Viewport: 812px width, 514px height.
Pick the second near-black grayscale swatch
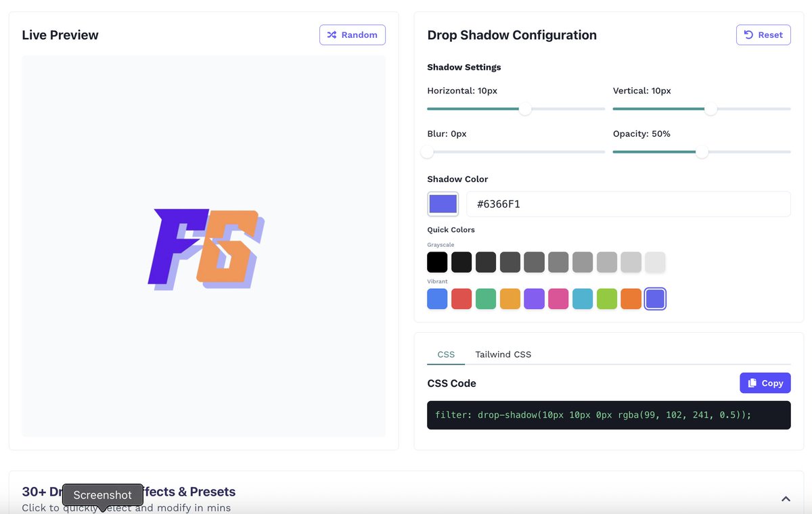coord(461,262)
